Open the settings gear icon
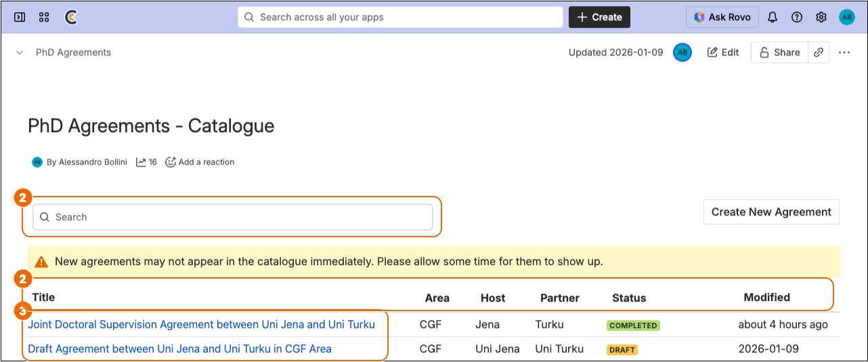Screen dimensions: 868x362 tap(821, 17)
